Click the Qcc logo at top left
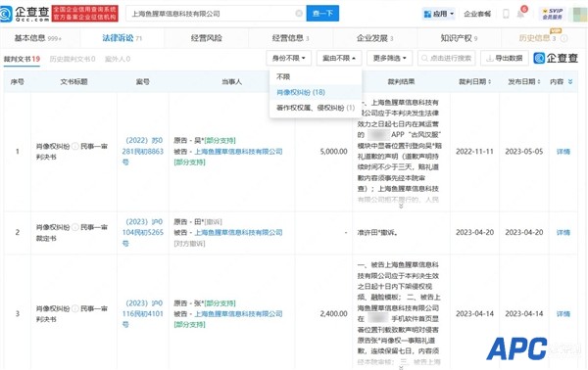The height and width of the screenshot is (370, 588). point(25,14)
